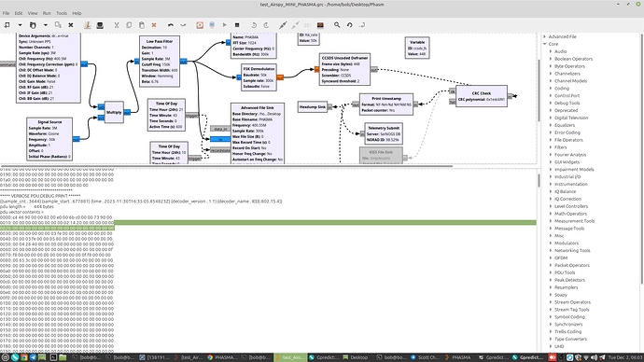
Task: Open the View menu
Action: pos(33,13)
